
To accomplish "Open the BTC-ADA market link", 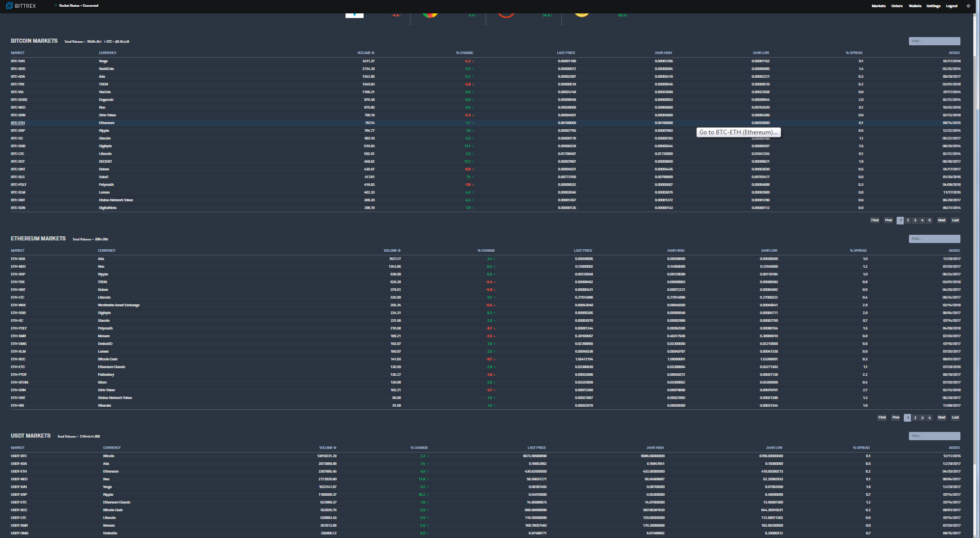I will (x=18, y=77).
